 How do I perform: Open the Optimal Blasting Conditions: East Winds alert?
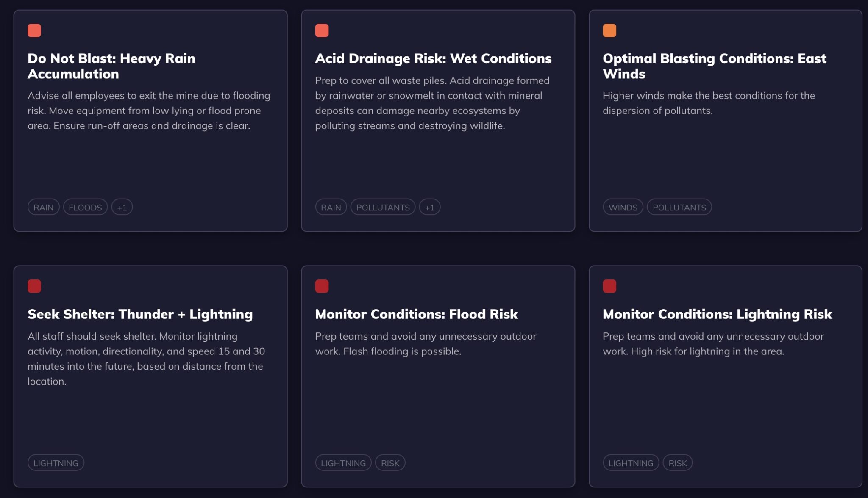pyautogui.click(x=715, y=66)
